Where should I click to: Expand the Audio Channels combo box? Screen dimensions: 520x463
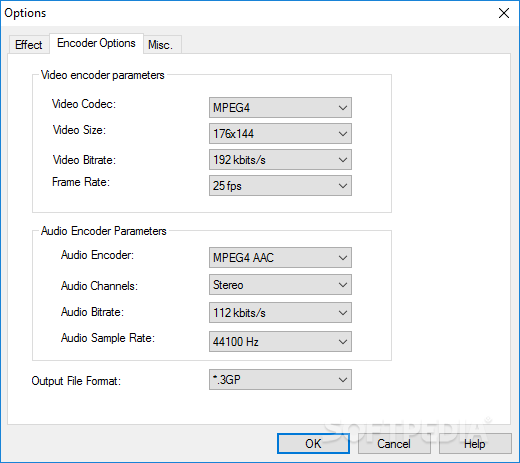(x=280, y=285)
